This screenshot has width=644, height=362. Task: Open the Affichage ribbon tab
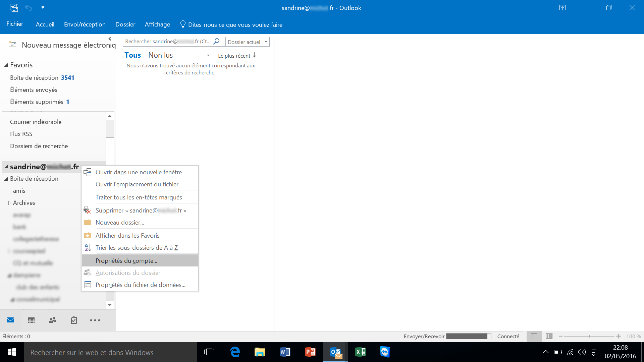tap(157, 24)
